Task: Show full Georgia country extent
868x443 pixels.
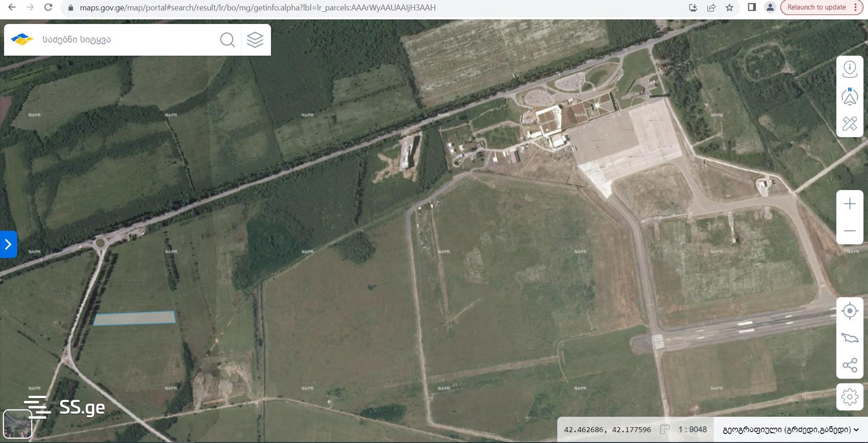Action: (x=850, y=338)
